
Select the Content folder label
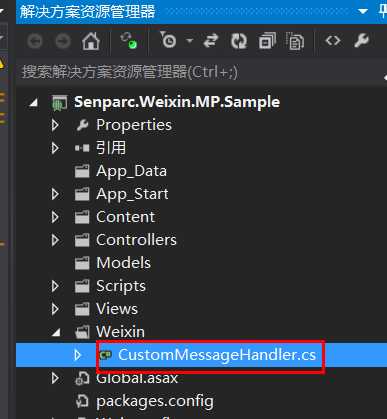click(126, 217)
